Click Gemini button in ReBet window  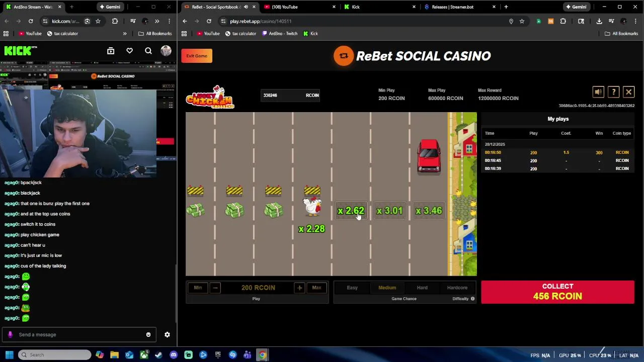point(576,7)
